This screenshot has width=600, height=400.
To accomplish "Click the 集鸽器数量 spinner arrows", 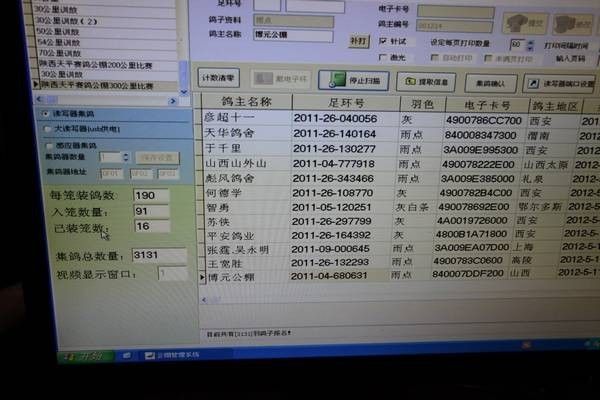I will coord(126,157).
